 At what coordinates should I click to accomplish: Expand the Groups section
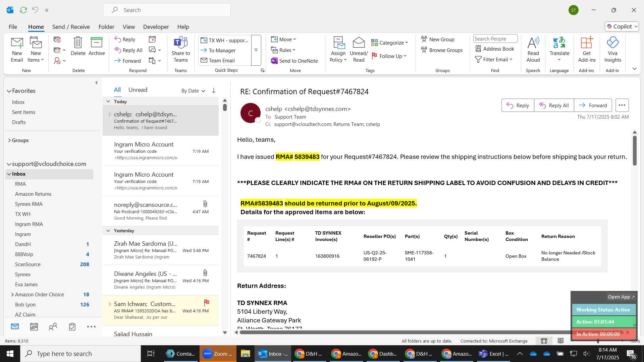click(x=9, y=140)
